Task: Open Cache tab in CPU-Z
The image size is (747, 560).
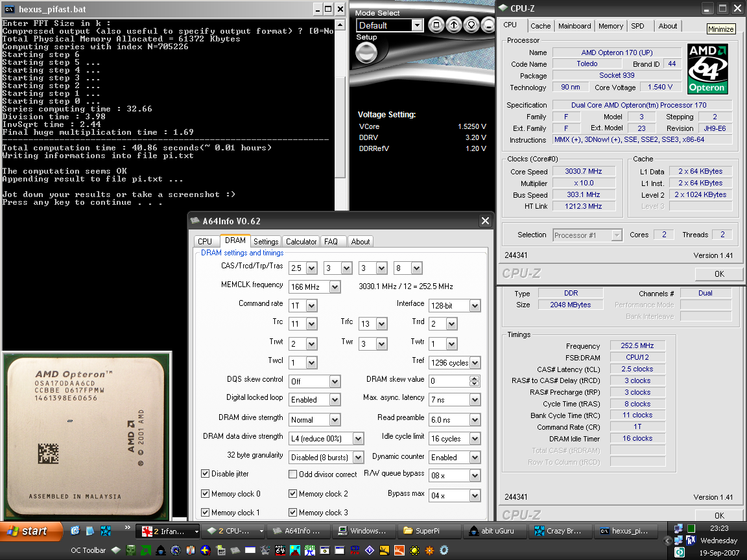Action: point(540,26)
